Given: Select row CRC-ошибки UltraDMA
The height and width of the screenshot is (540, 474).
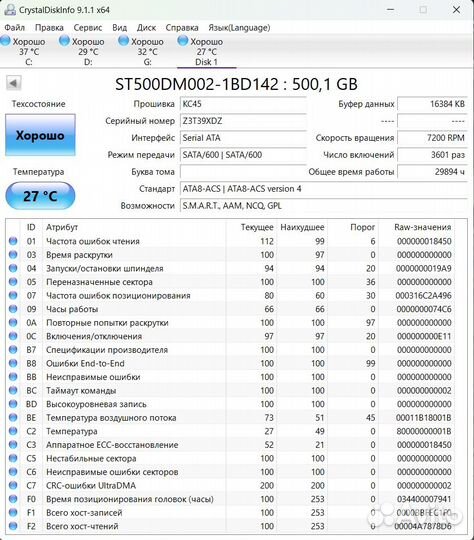Looking at the screenshot, I should click(x=230, y=485).
